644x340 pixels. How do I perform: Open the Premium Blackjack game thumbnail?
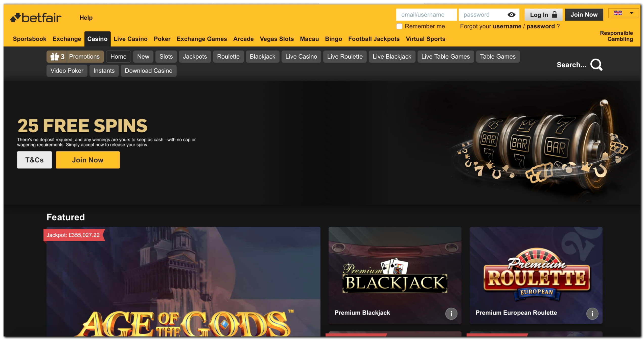tap(395, 275)
